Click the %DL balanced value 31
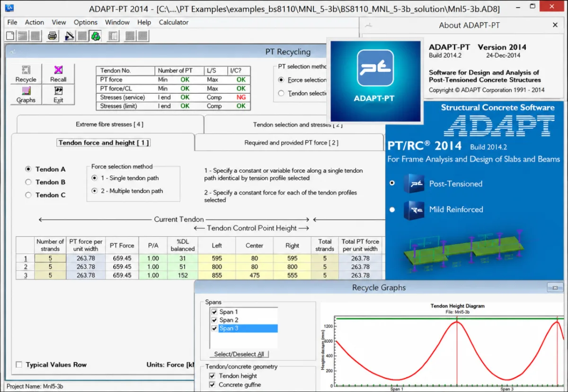This screenshot has height=392, width=568. point(183,258)
